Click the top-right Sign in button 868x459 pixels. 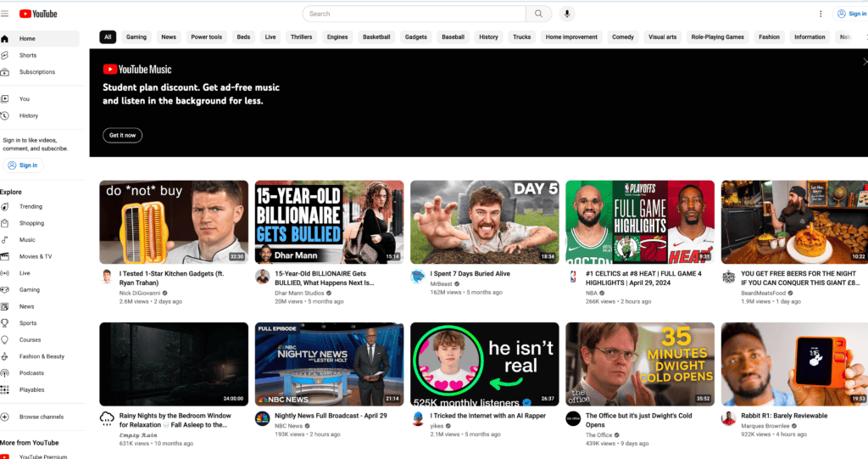point(851,14)
